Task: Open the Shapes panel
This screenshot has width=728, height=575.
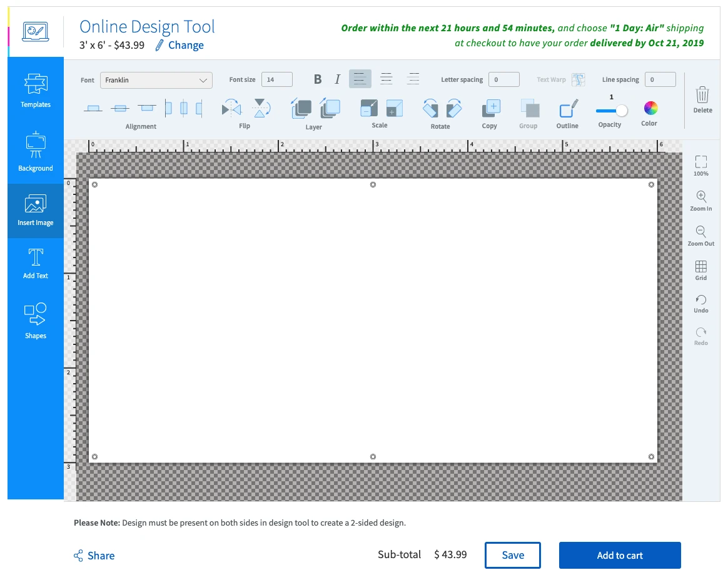Action: pyautogui.click(x=35, y=321)
